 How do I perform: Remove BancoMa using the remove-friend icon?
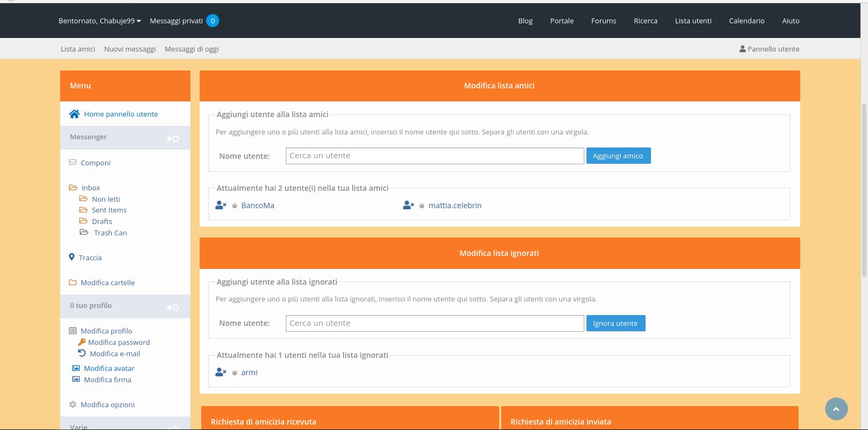point(221,205)
